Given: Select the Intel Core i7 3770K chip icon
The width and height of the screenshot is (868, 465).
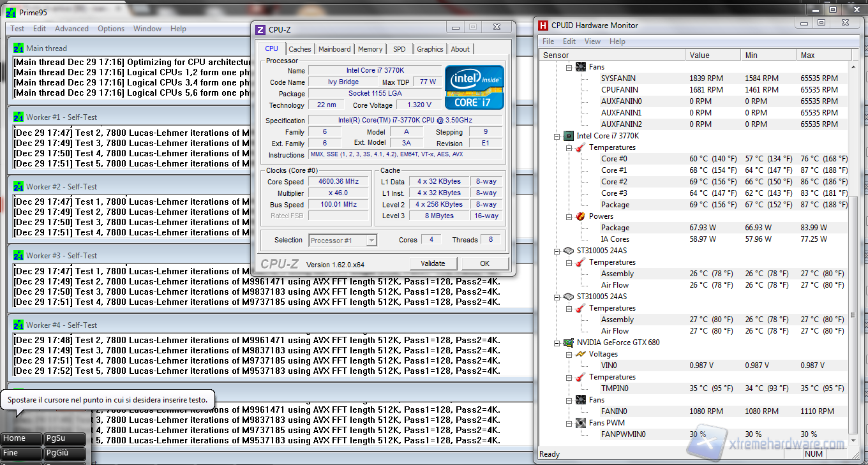Looking at the screenshot, I should (x=568, y=136).
